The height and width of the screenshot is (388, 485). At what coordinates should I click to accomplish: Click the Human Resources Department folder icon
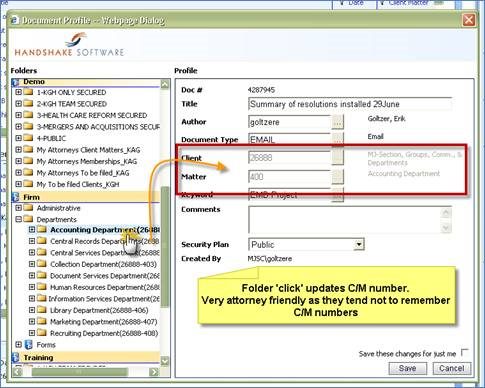pyautogui.click(x=42, y=287)
